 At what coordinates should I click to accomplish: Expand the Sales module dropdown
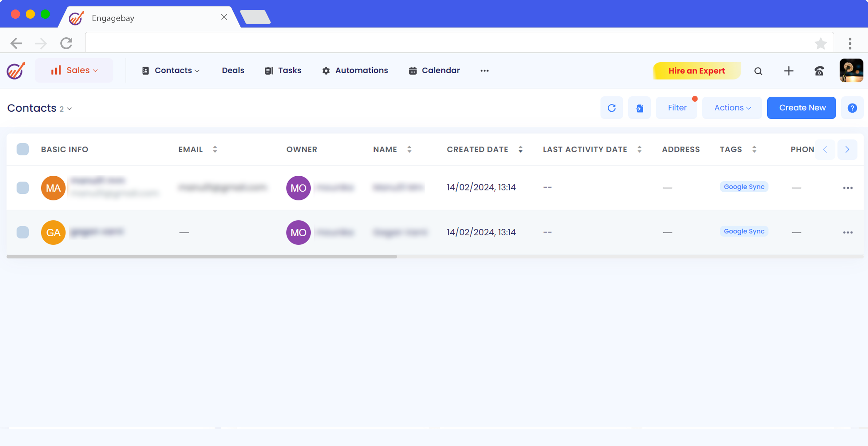point(74,71)
